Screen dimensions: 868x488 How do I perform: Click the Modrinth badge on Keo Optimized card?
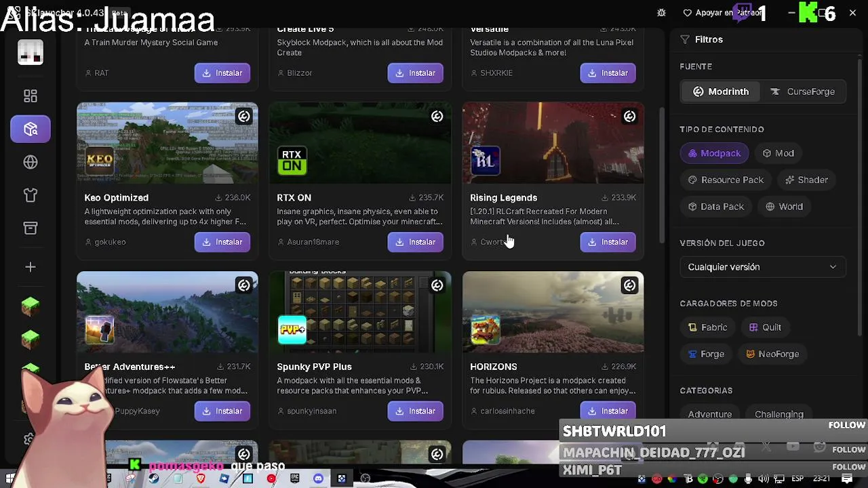pyautogui.click(x=243, y=117)
